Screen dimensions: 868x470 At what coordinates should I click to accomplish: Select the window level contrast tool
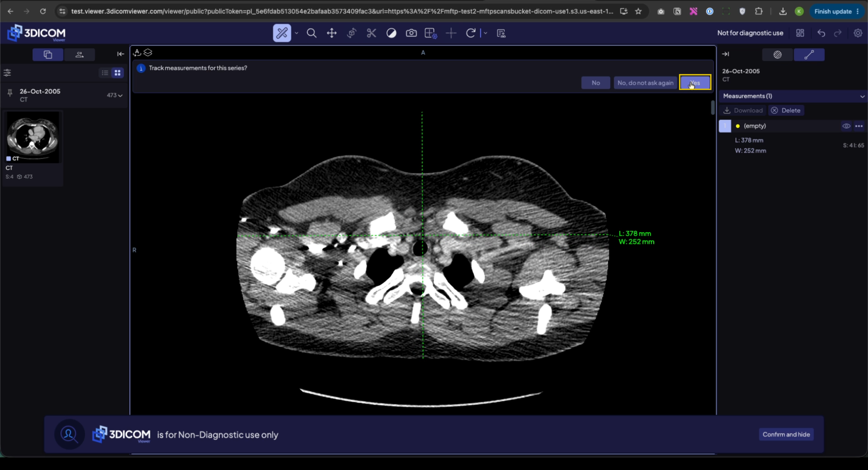[x=392, y=33]
